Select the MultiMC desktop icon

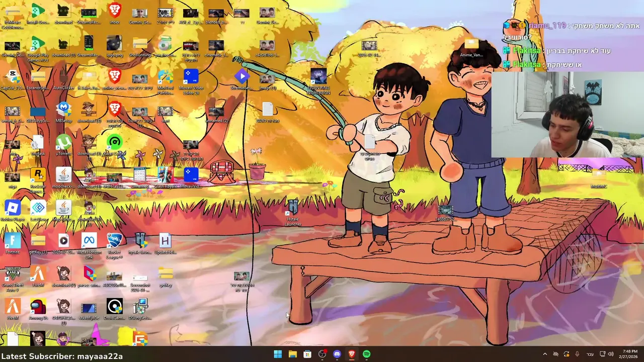pos(599,178)
